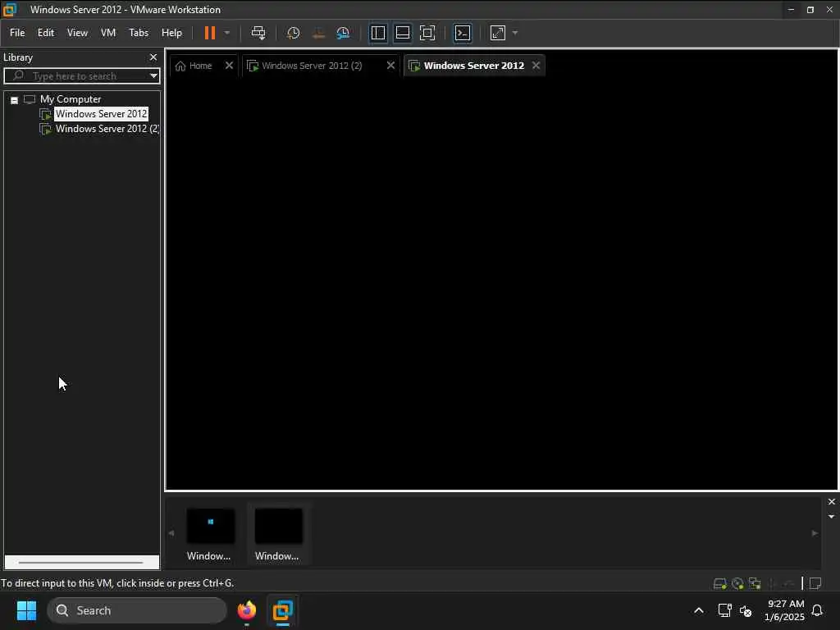The height and width of the screenshot is (630, 840).
Task: Open the Tabs menu
Action: coord(138,33)
